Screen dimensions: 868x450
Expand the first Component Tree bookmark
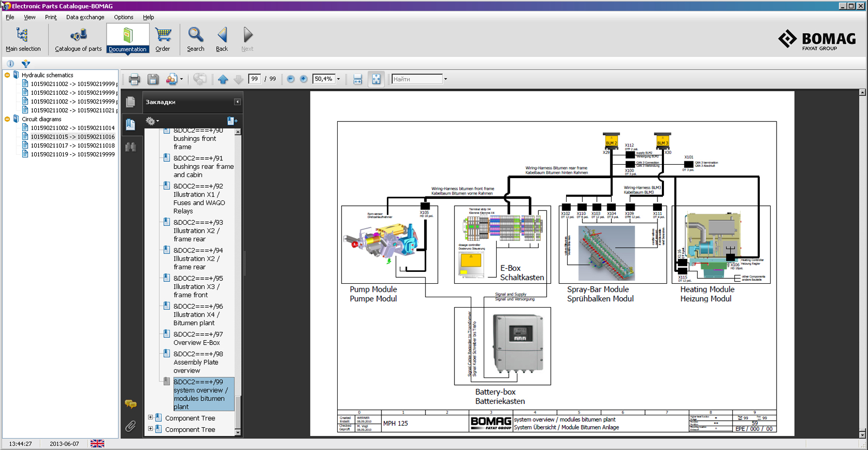[150, 418]
